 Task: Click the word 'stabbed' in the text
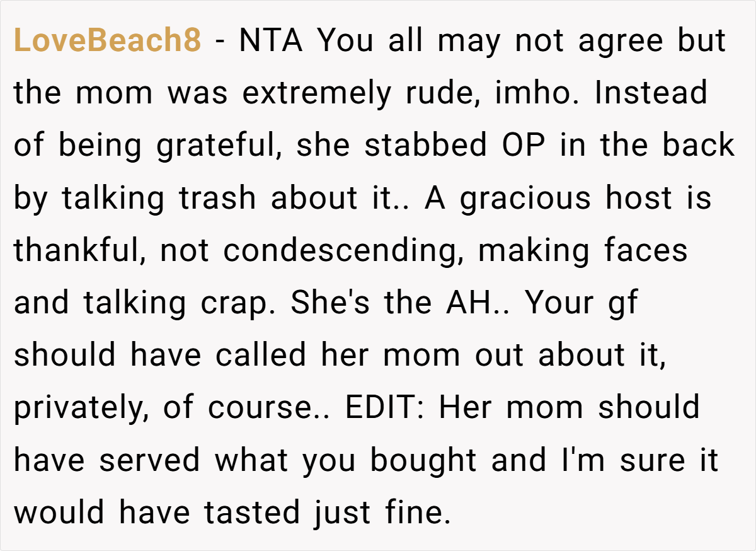(x=426, y=146)
